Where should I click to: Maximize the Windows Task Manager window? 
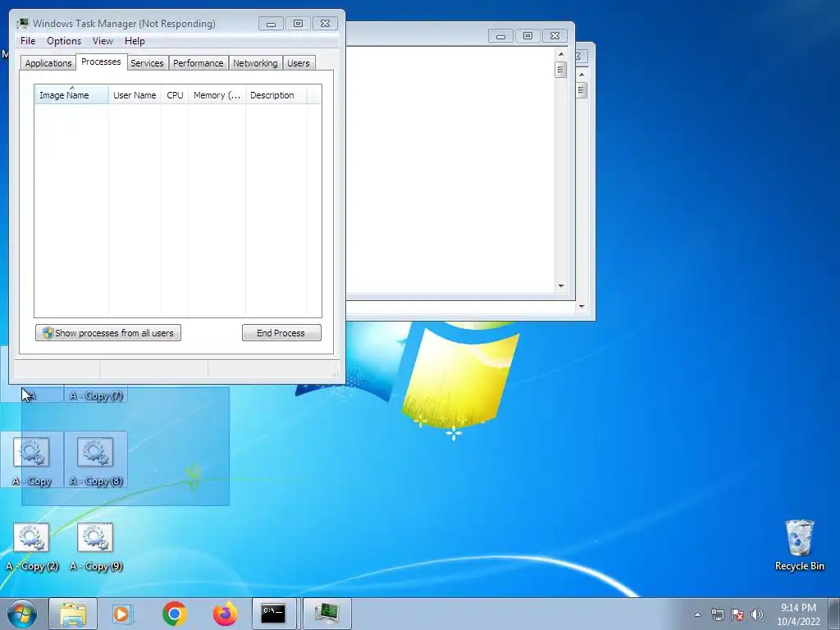tap(298, 24)
